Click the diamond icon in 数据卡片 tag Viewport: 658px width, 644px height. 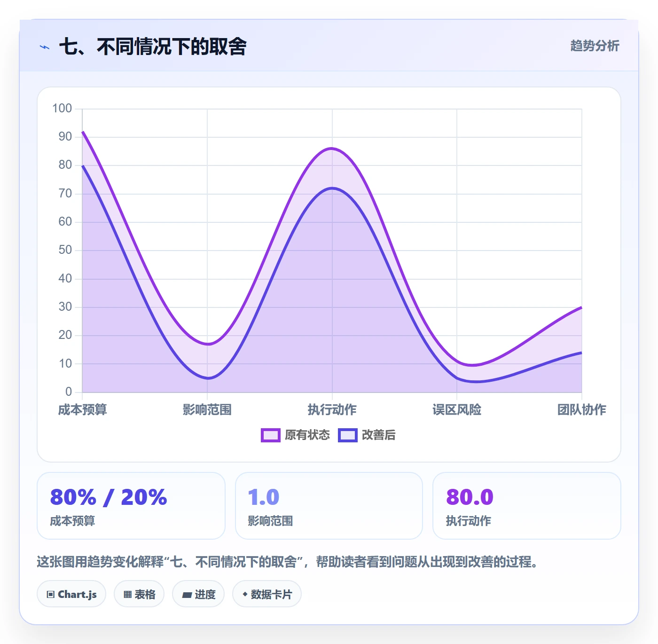click(245, 594)
